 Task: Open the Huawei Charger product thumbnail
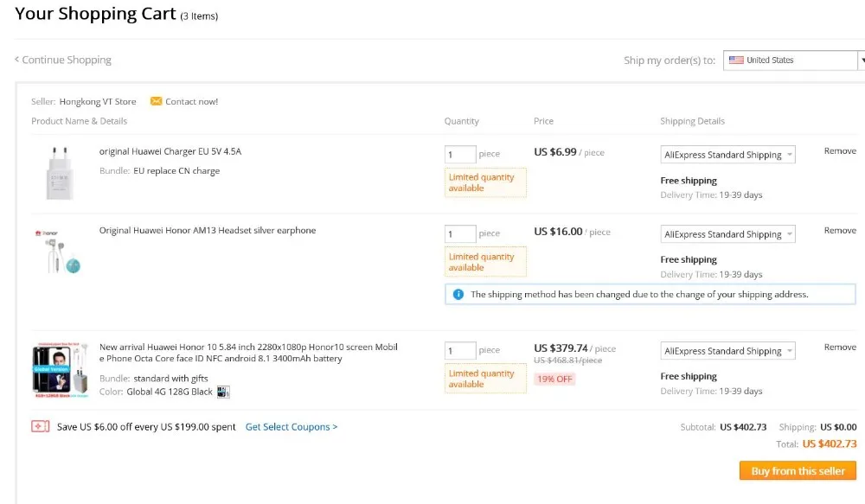point(61,171)
